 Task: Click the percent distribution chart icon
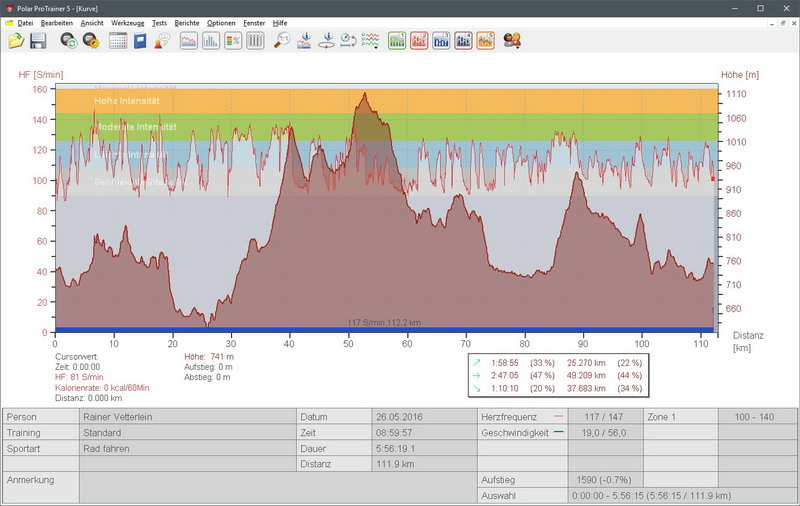coord(233,41)
